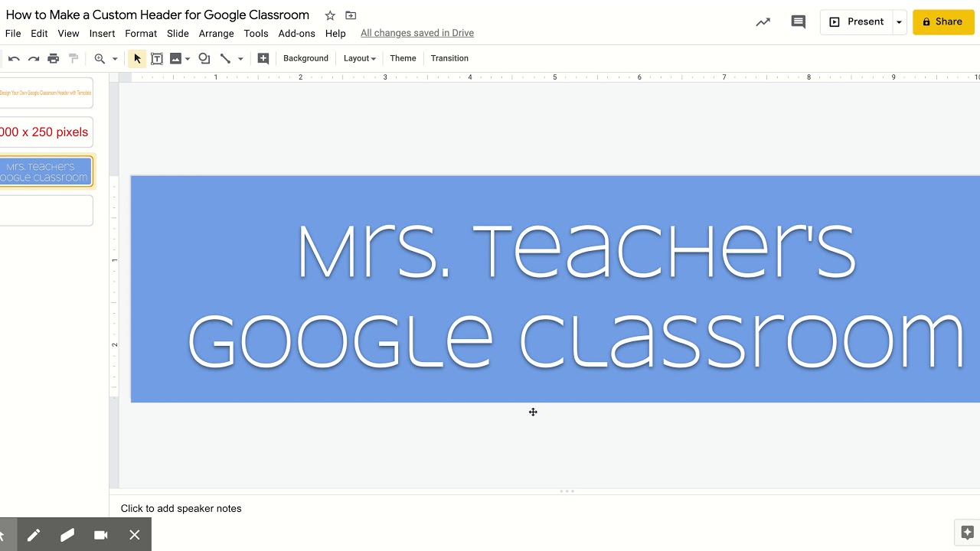Click the Add comment icon in toolbar

pos(263,58)
